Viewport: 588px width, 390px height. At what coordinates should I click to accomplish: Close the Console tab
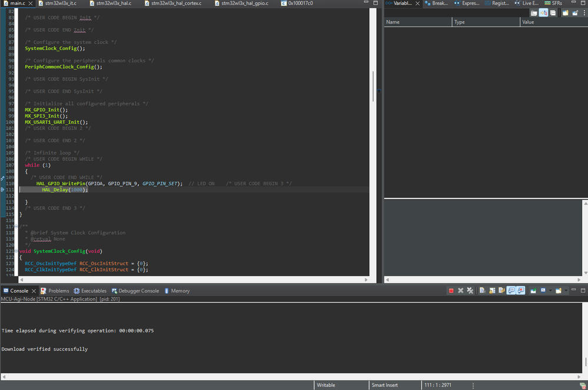click(34, 291)
